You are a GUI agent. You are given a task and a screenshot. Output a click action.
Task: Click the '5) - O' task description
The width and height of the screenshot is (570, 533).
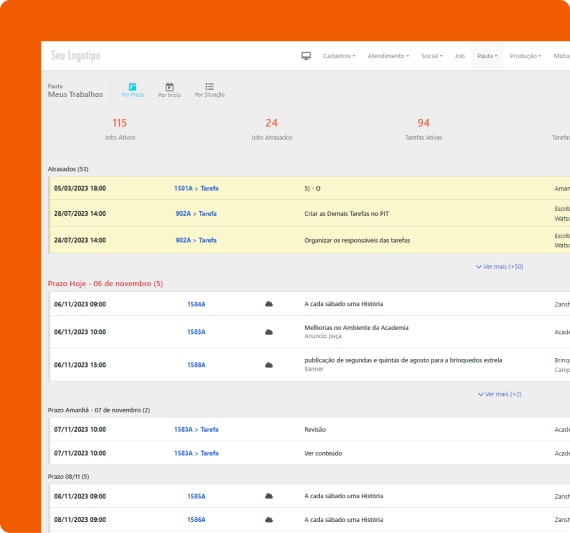pyautogui.click(x=312, y=189)
